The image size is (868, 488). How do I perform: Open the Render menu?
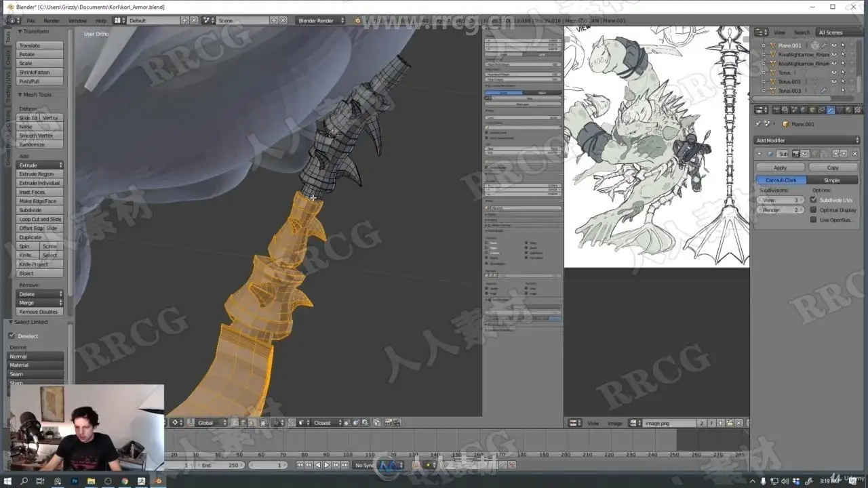click(52, 20)
